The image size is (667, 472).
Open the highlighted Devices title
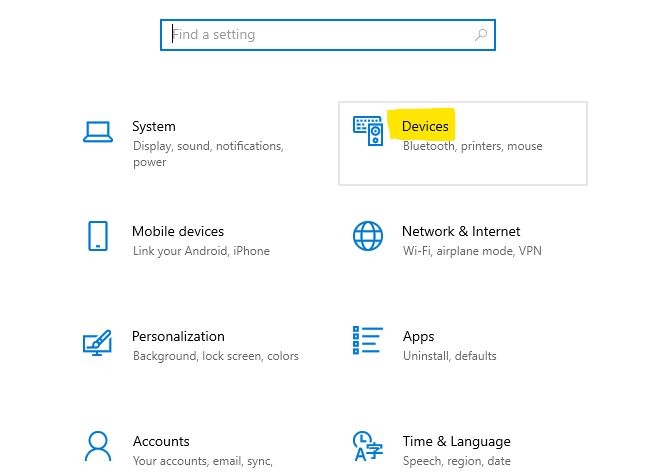425,126
